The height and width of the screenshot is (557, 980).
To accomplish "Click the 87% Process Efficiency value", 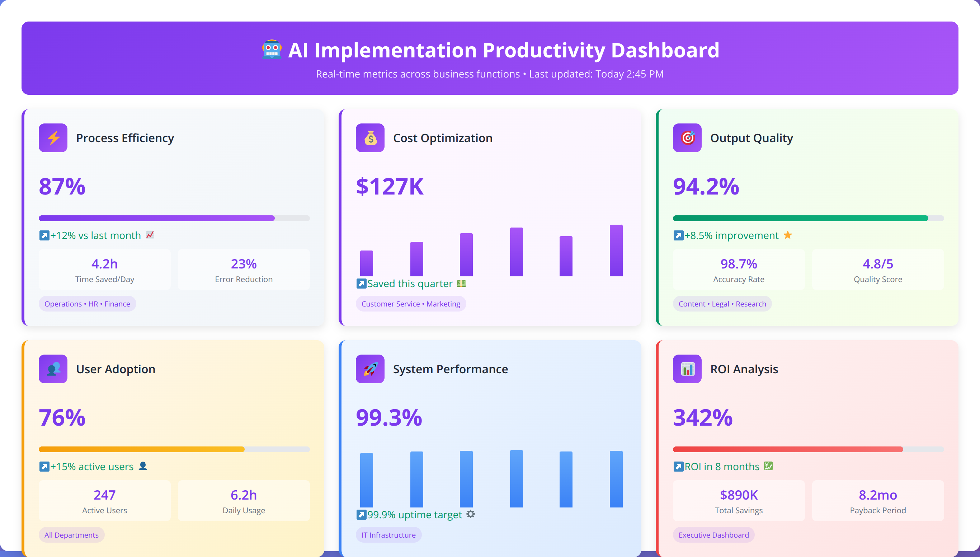I will coord(62,187).
